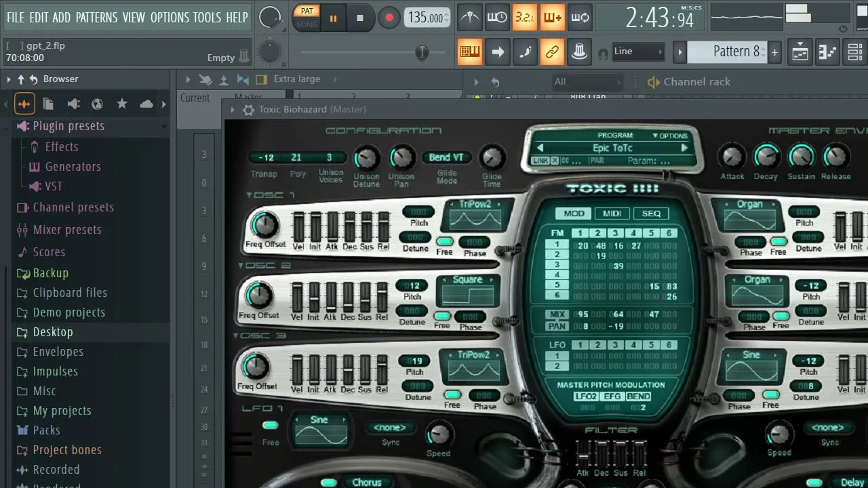Open the Line snap dropdown
868x488 pixels.
coord(637,52)
